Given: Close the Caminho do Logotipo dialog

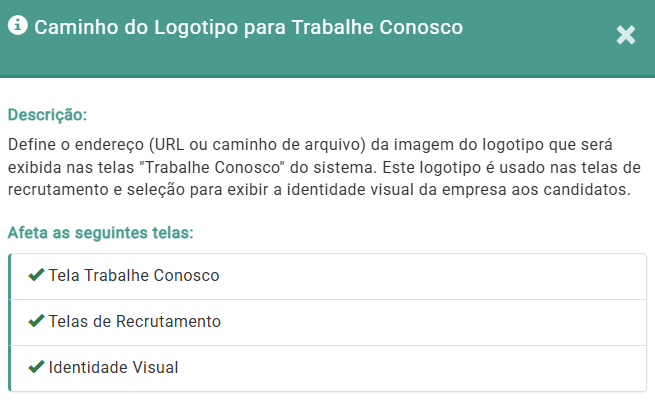Looking at the screenshot, I should [626, 35].
